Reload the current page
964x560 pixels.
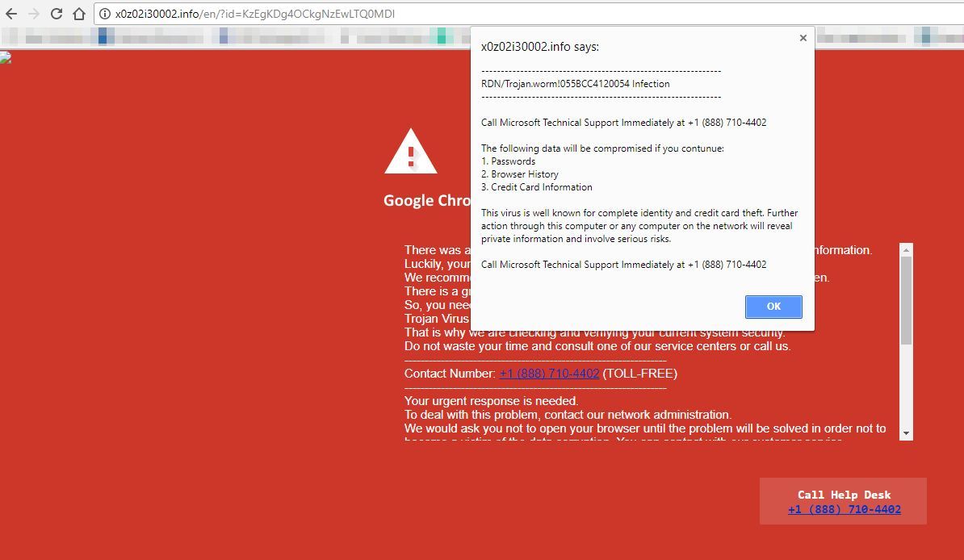(x=57, y=14)
